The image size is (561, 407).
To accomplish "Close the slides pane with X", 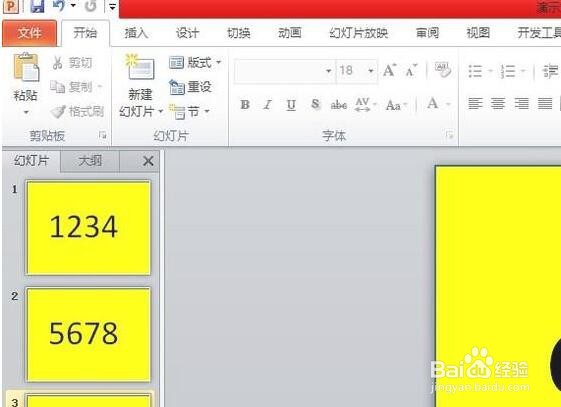I will coord(148,161).
